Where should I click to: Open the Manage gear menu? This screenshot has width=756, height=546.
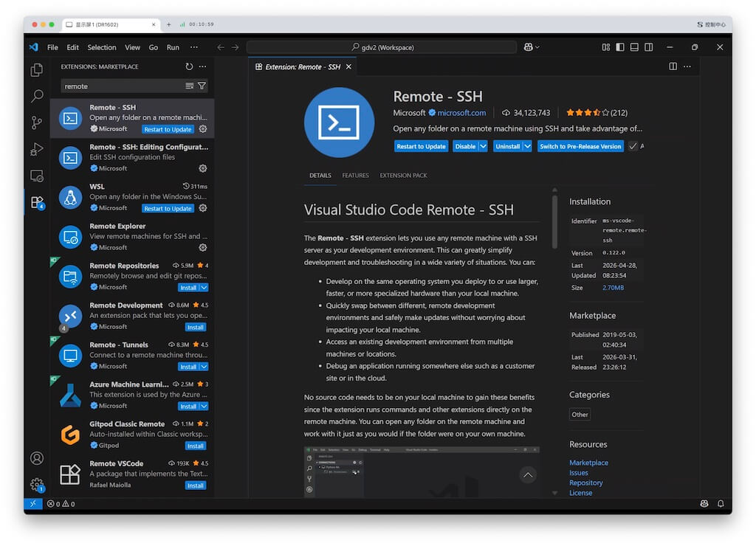[36, 485]
